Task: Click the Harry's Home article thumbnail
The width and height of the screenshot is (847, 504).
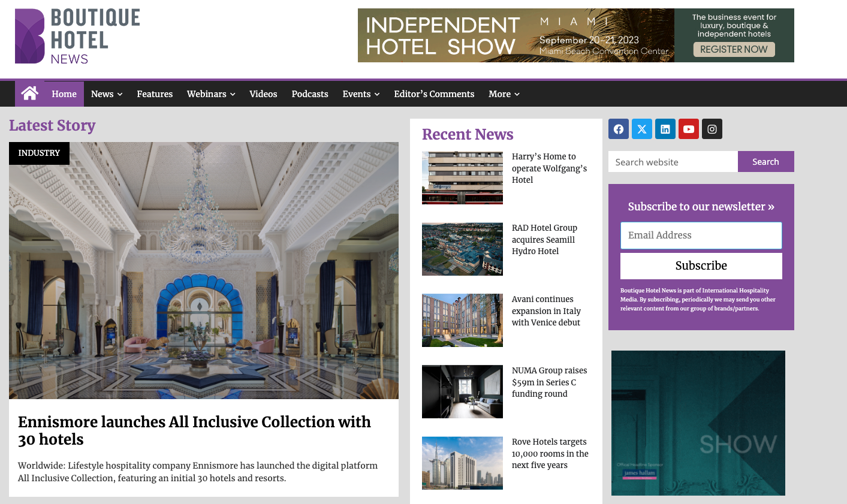Action: click(x=462, y=177)
